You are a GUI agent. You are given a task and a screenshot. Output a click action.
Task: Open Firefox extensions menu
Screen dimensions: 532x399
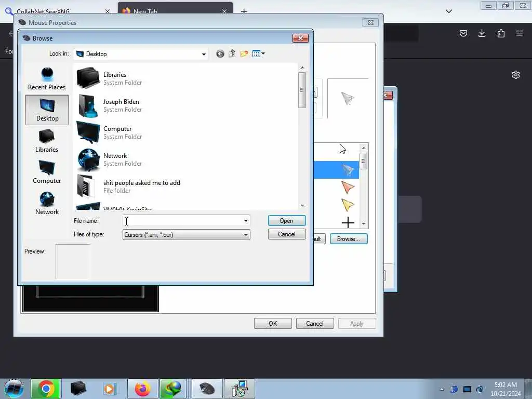(x=501, y=33)
